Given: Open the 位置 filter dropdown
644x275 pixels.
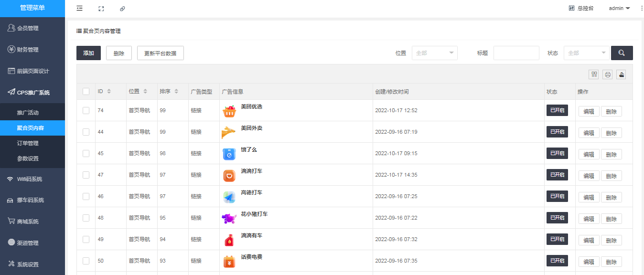Looking at the screenshot, I should point(434,53).
